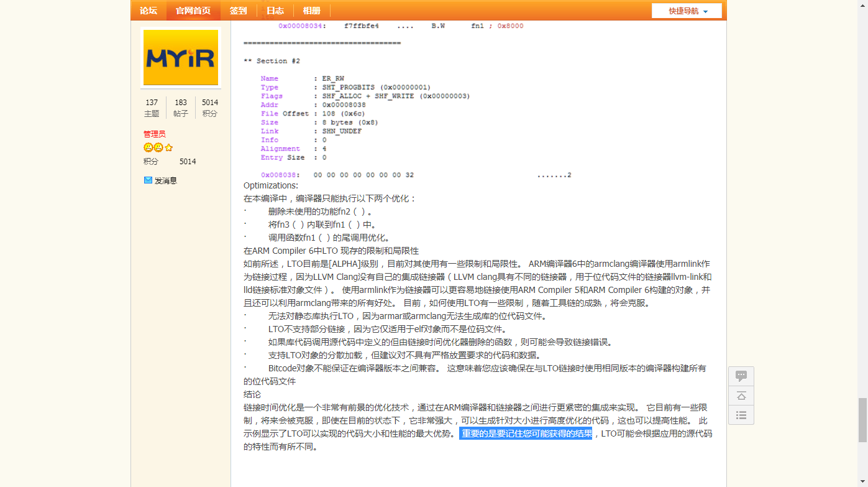
Task: Open the 5014 积分 count link
Action: coord(210,108)
